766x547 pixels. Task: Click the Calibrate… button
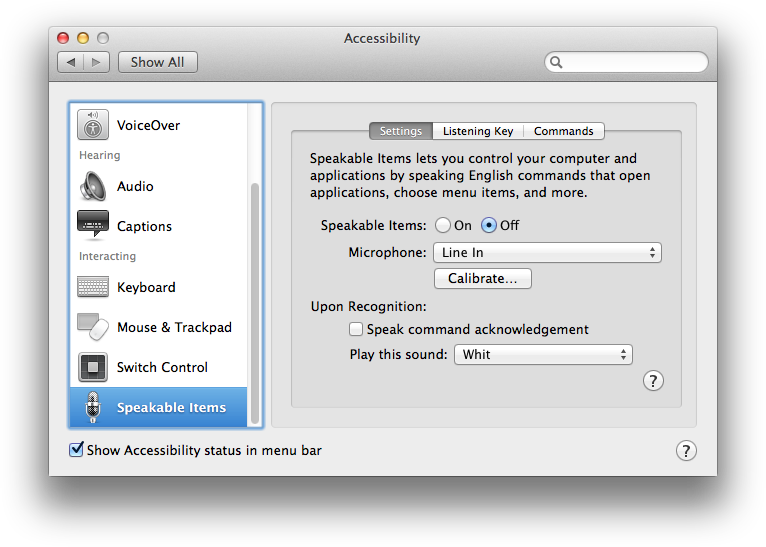pos(482,279)
